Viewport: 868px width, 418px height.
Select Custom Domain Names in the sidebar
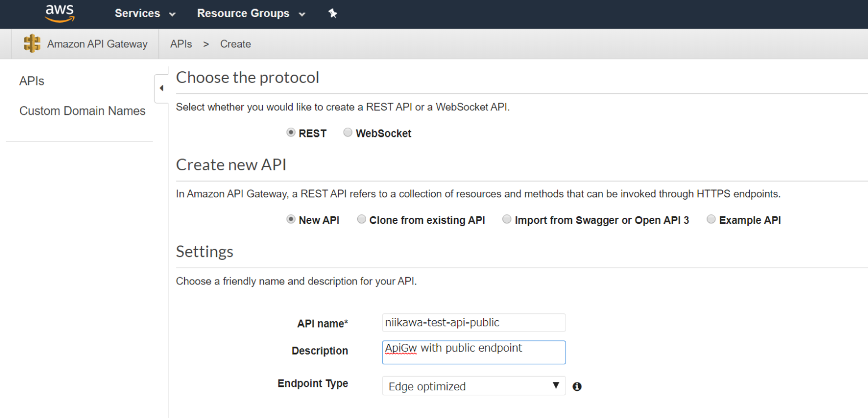coord(83,110)
